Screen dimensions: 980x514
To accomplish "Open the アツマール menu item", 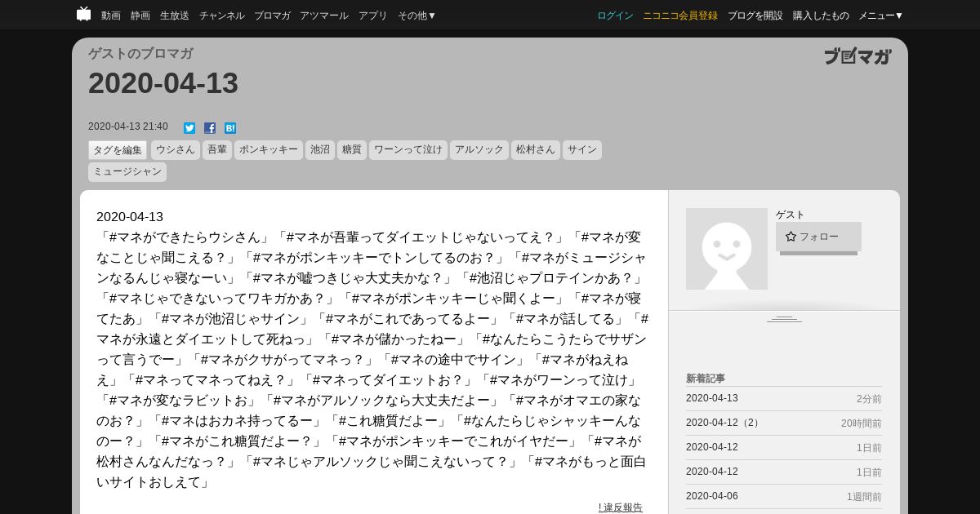I will pos(324,16).
